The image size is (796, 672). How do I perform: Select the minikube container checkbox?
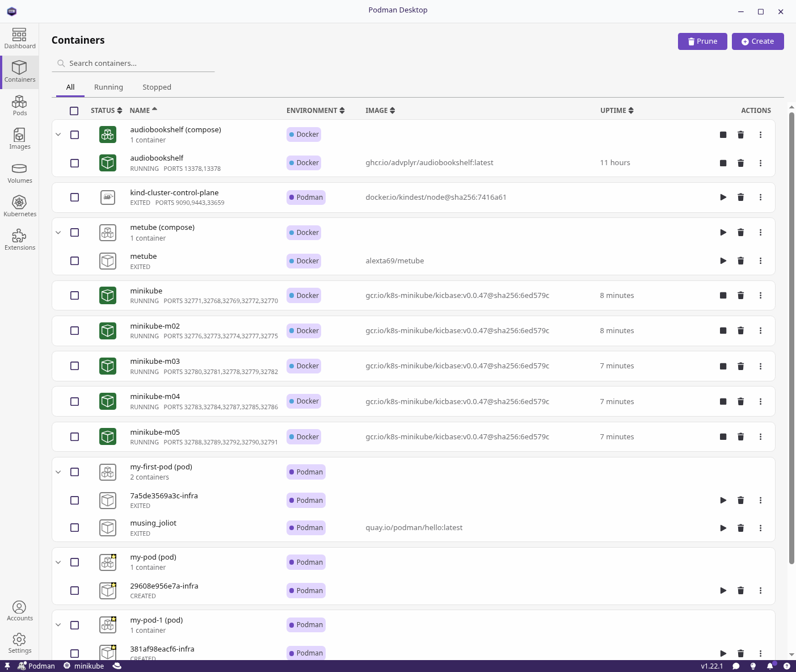[74, 296]
